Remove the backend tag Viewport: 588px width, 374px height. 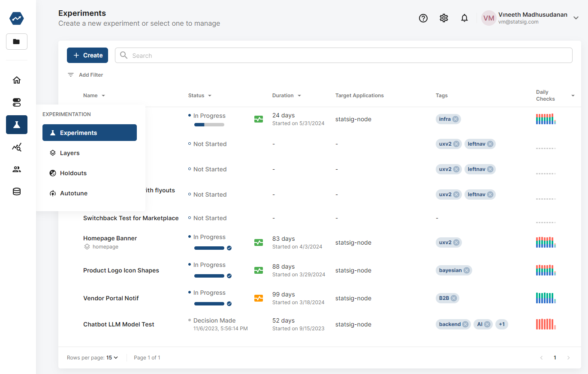coord(465,324)
